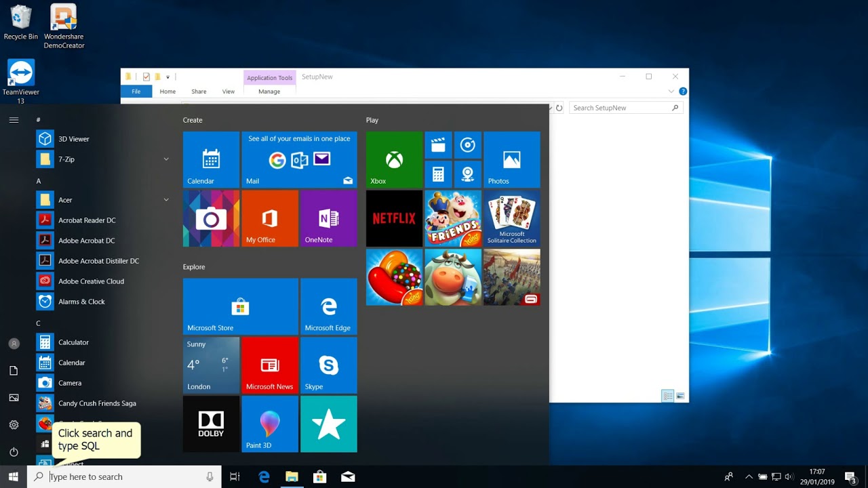868x488 pixels.
Task: Switch to Share tab in File Explorer
Action: click(x=199, y=91)
